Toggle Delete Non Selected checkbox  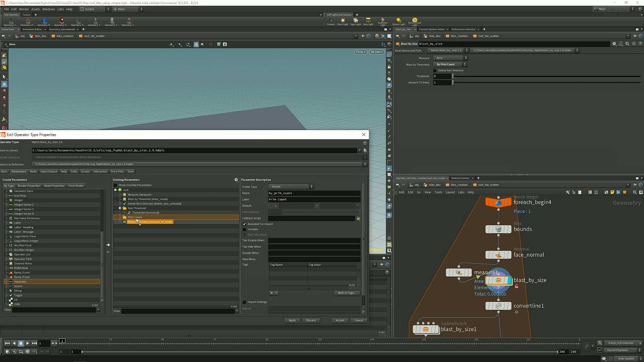coord(435,71)
